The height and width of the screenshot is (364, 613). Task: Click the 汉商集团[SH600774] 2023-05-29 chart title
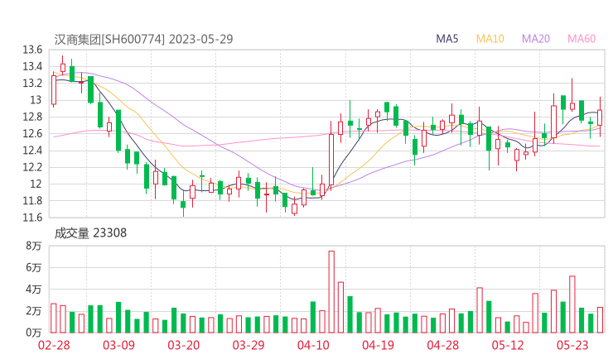(x=143, y=39)
